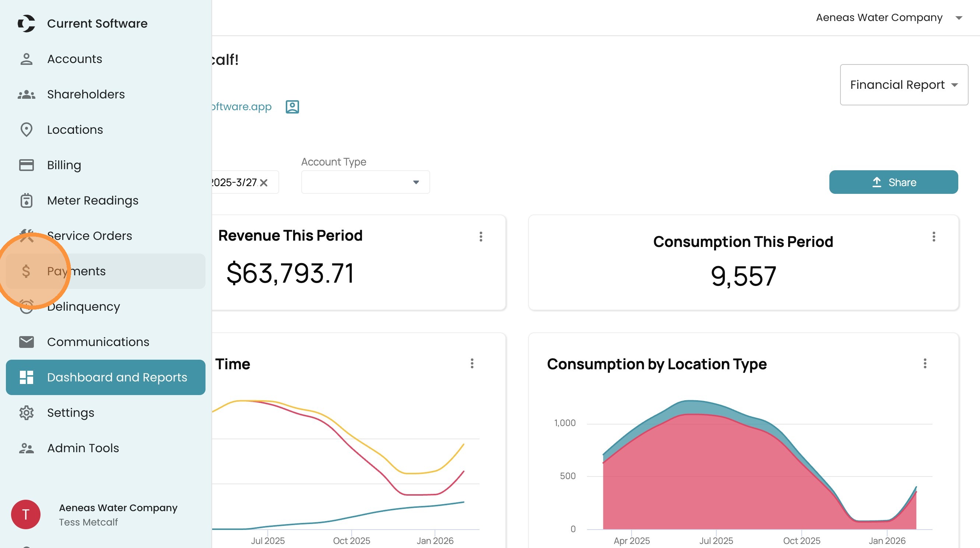Open Revenue This Period options menu
This screenshot has height=548, width=980.
point(481,237)
